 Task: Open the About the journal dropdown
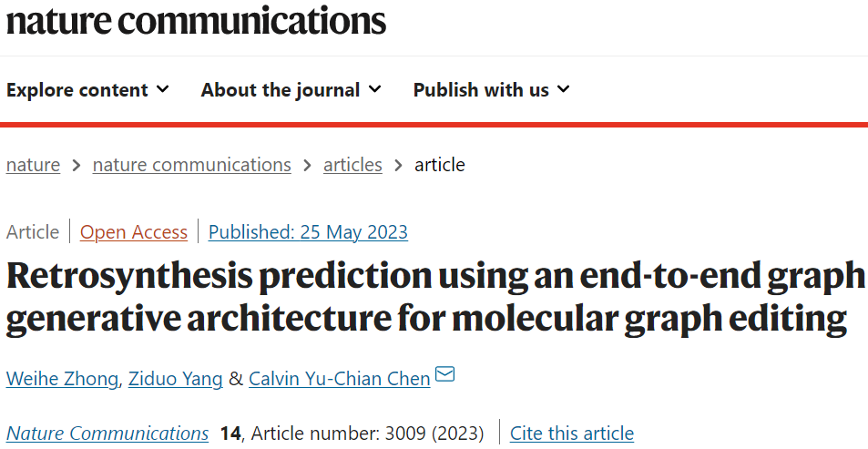(x=291, y=90)
